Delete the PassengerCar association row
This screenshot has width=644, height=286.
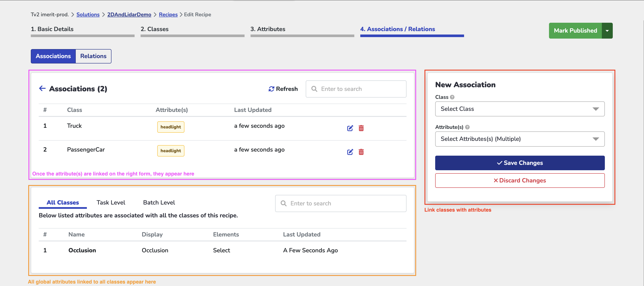click(361, 152)
